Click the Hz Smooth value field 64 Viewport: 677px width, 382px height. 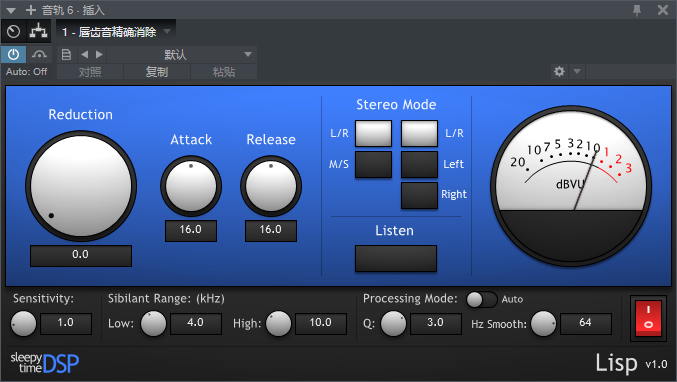(585, 323)
